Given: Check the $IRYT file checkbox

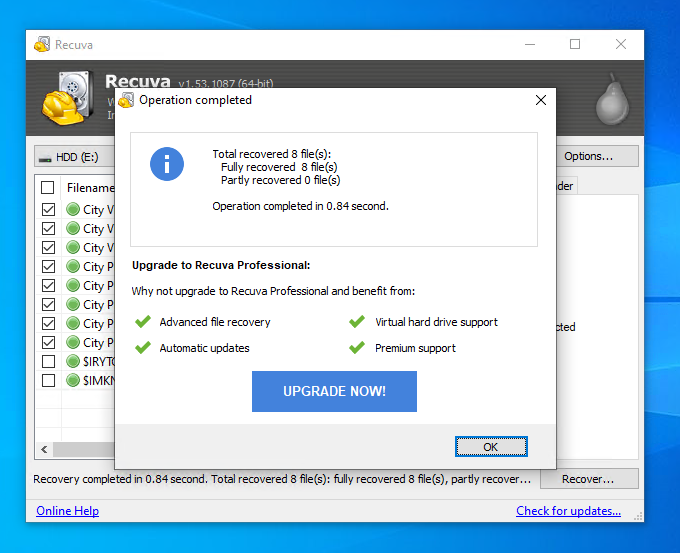Looking at the screenshot, I should [x=48, y=361].
